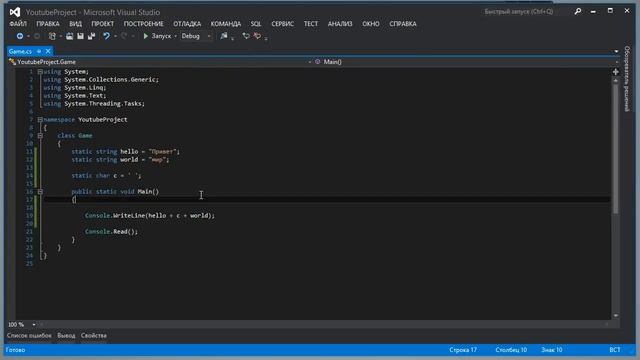Close the Game.cs tab

coord(48,51)
